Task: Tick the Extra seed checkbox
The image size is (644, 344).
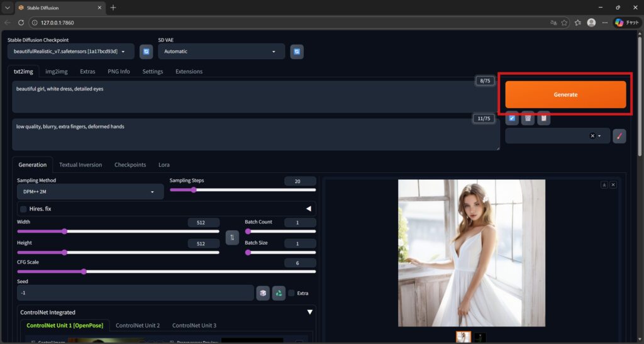Action: pos(291,293)
